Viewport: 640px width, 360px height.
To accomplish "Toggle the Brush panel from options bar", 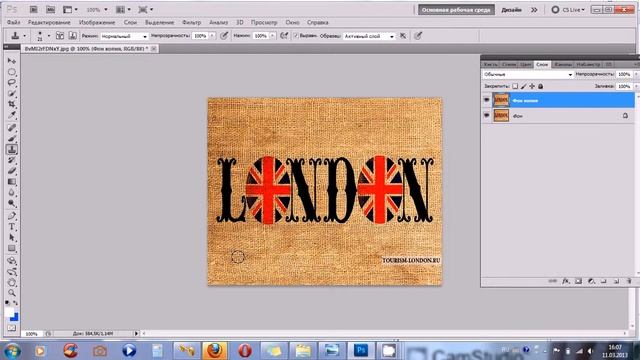I will (x=60, y=36).
